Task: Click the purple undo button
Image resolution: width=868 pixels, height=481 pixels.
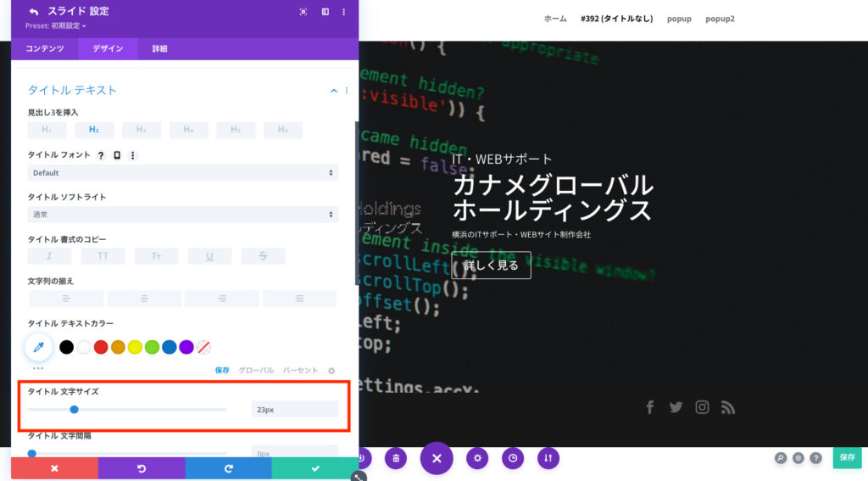Action: 142,469
